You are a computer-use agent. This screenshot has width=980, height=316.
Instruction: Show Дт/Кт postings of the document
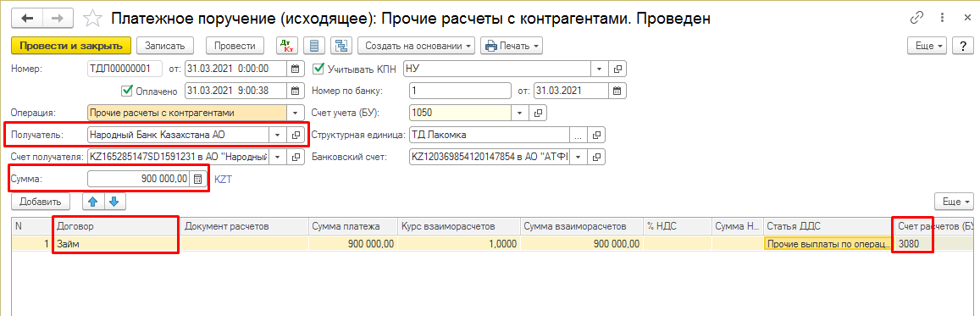[287, 46]
